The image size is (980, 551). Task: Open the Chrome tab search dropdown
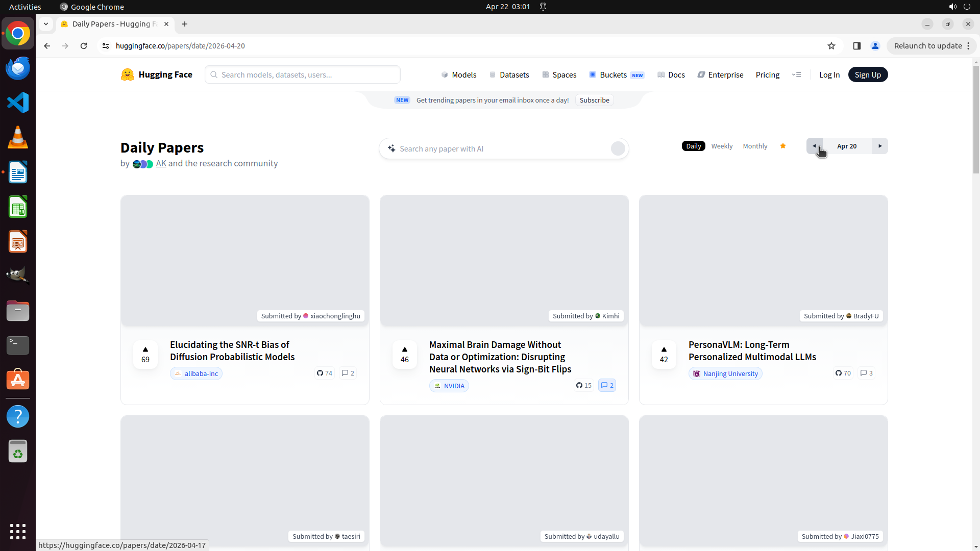(x=46, y=24)
